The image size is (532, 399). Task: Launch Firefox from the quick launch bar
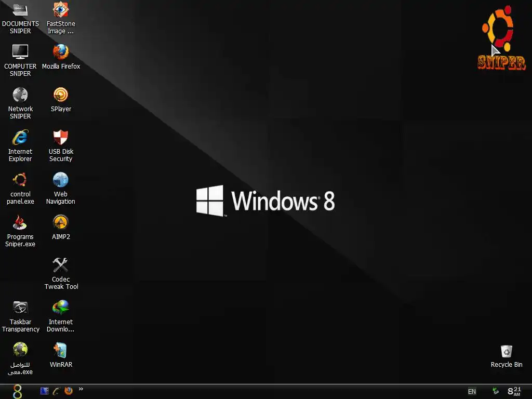[69, 391]
